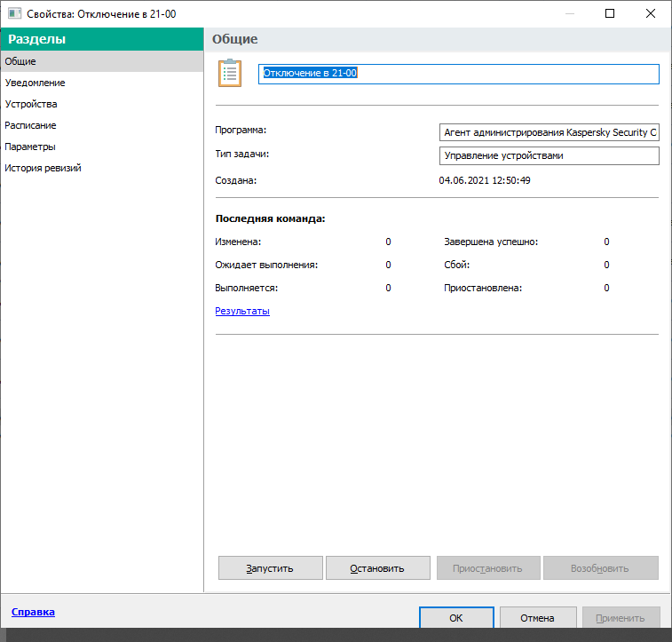Image resolution: width=672 pixels, height=642 pixels.
Task: Select the Общие section
Action: (x=20, y=61)
